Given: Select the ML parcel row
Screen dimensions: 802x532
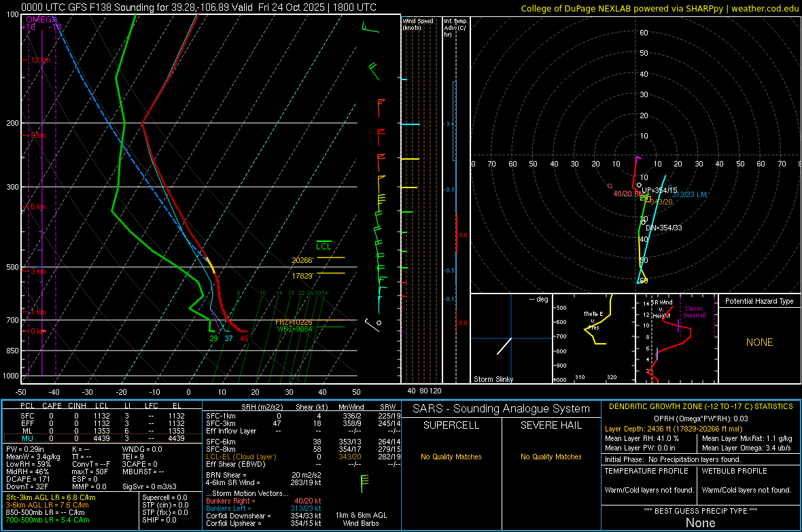Looking at the screenshot, I should [103, 431].
